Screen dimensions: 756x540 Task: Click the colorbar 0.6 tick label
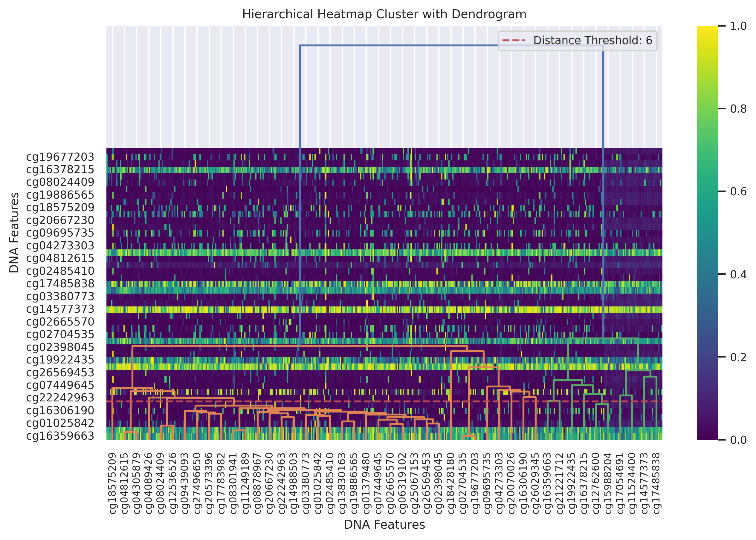[x=738, y=191]
